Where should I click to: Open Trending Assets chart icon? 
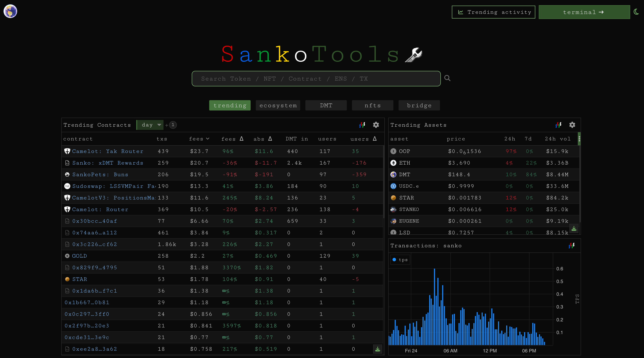tap(558, 125)
